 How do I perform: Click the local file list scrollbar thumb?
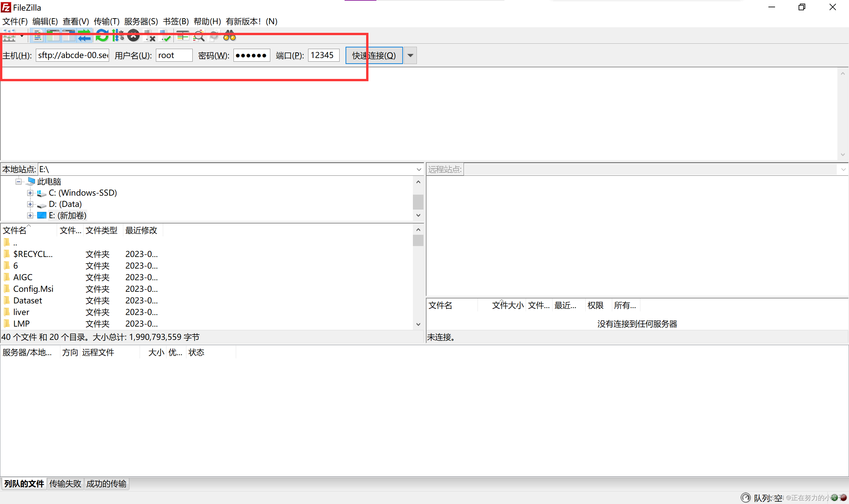pos(419,240)
